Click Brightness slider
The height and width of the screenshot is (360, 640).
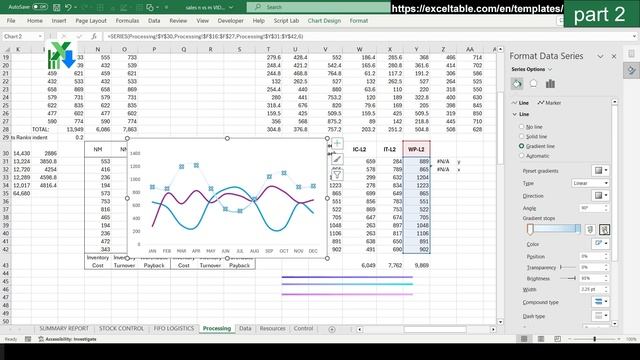click(x=568, y=278)
